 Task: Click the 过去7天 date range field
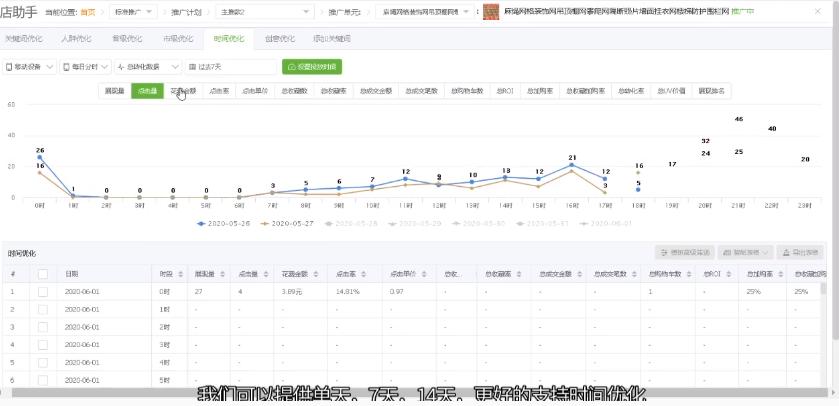coord(231,67)
